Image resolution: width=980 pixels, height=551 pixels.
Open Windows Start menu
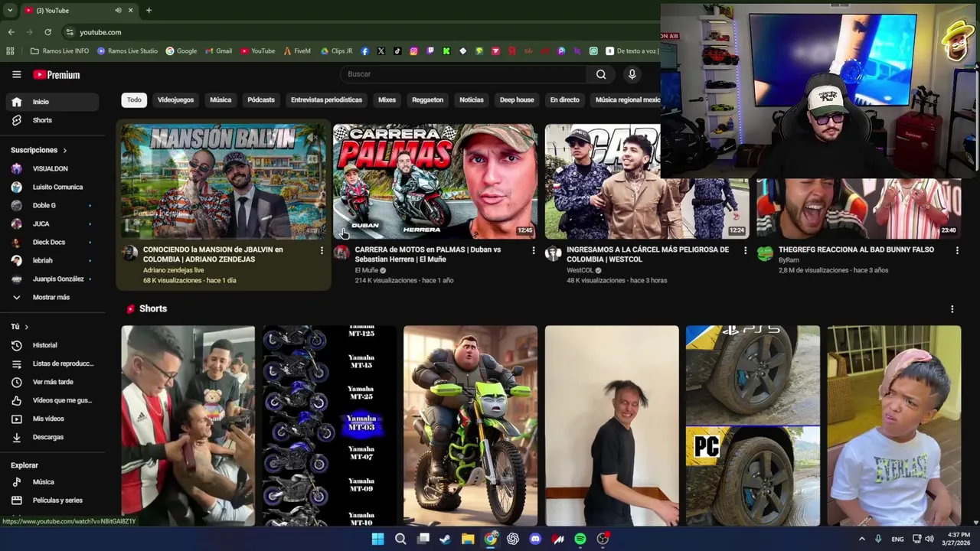[377, 539]
